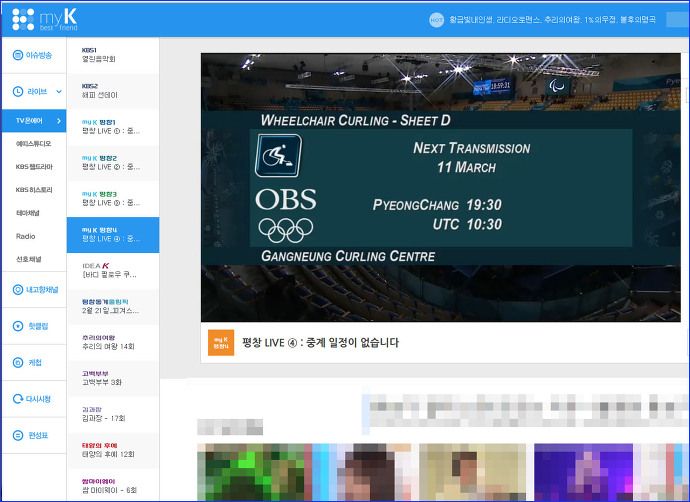Open 내고향채널 sidebar section
Image resolution: width=690 pixels, height=502 pixels.
(x=34, y=289)
